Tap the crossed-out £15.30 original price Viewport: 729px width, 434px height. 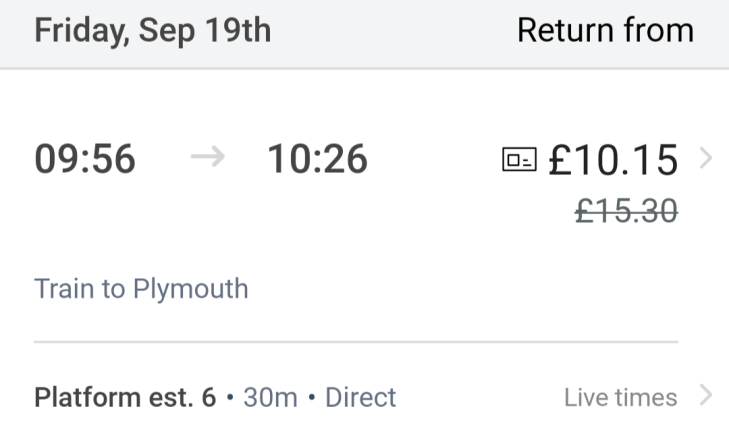(x=627, y=210)
